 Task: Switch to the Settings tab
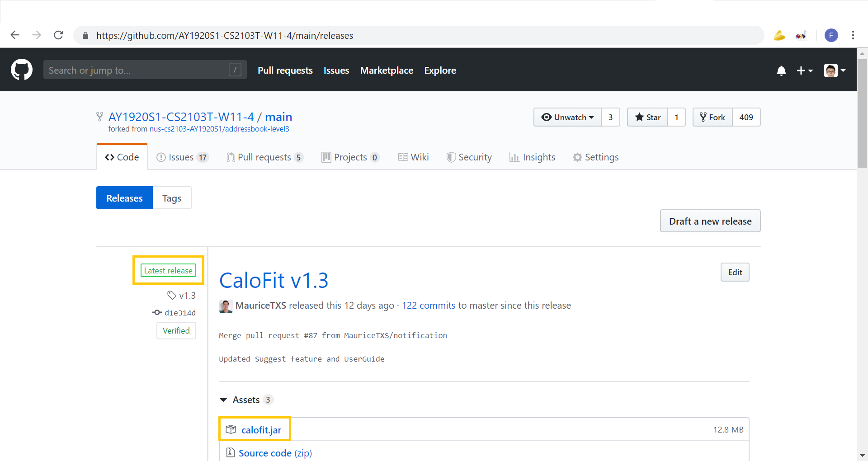click(595, 157)
